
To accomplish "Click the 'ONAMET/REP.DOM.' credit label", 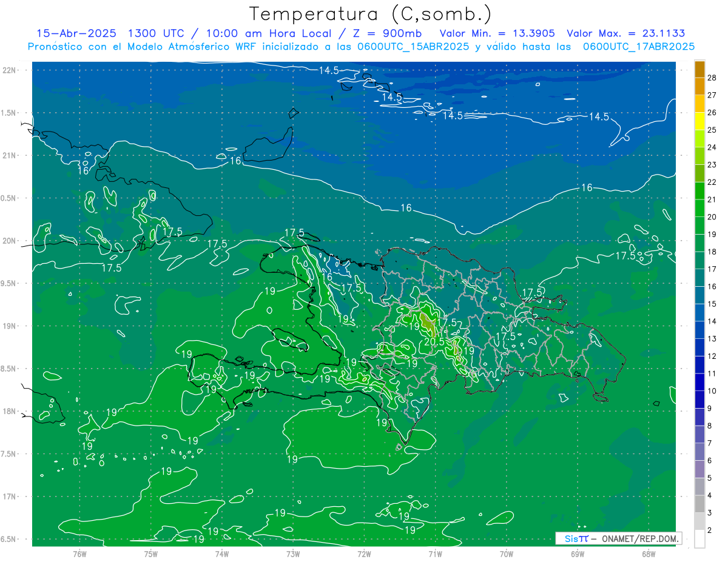I will tap(640, 538).
